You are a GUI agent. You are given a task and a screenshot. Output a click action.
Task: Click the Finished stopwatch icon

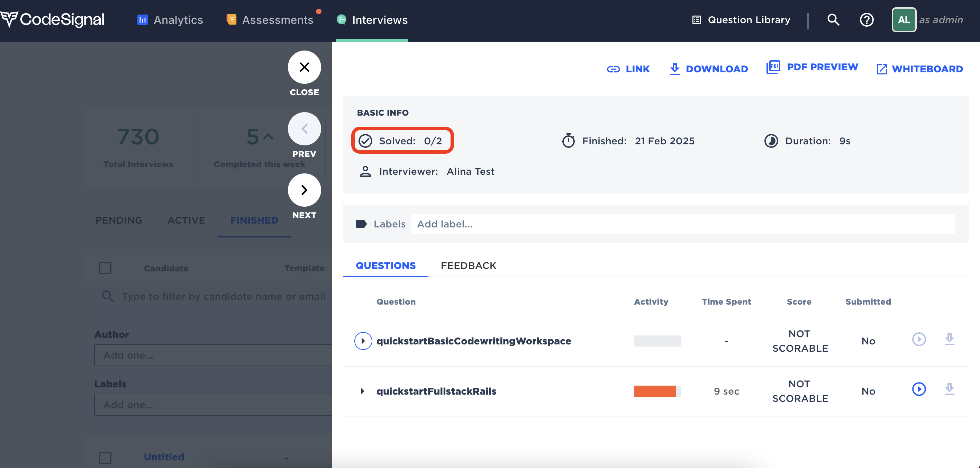568,141
